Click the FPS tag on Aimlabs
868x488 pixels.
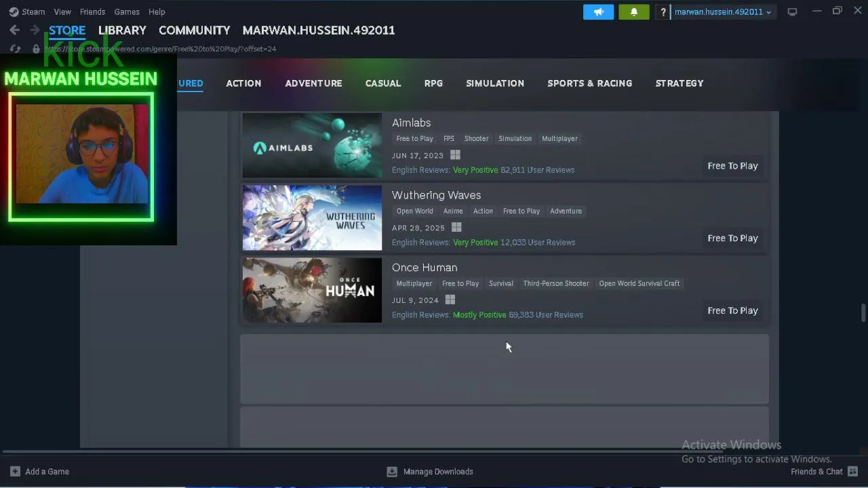point(449,138)
